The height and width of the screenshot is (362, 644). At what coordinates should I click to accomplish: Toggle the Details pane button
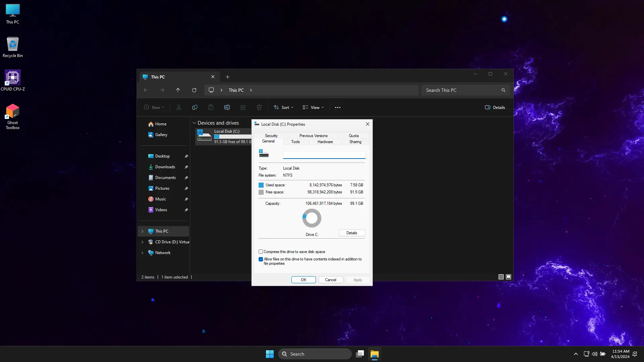tap(495, 108)
